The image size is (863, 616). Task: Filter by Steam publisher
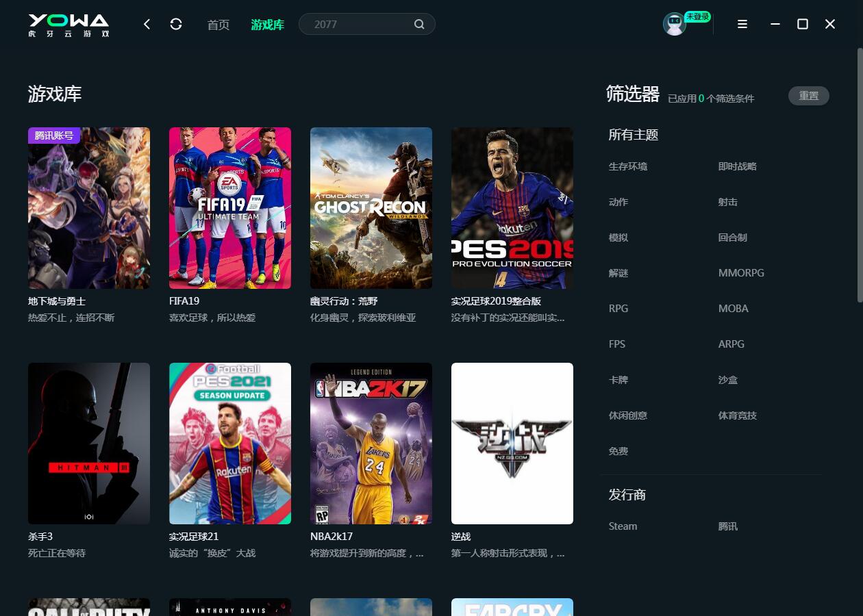[x=623, y=526]
